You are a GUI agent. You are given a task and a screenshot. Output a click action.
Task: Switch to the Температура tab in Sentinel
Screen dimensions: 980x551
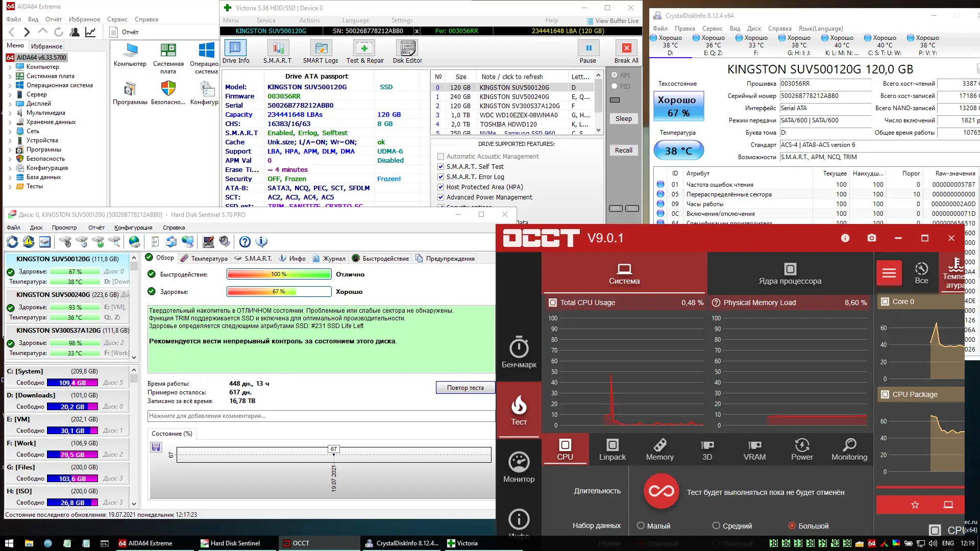[x=204, y=259]
